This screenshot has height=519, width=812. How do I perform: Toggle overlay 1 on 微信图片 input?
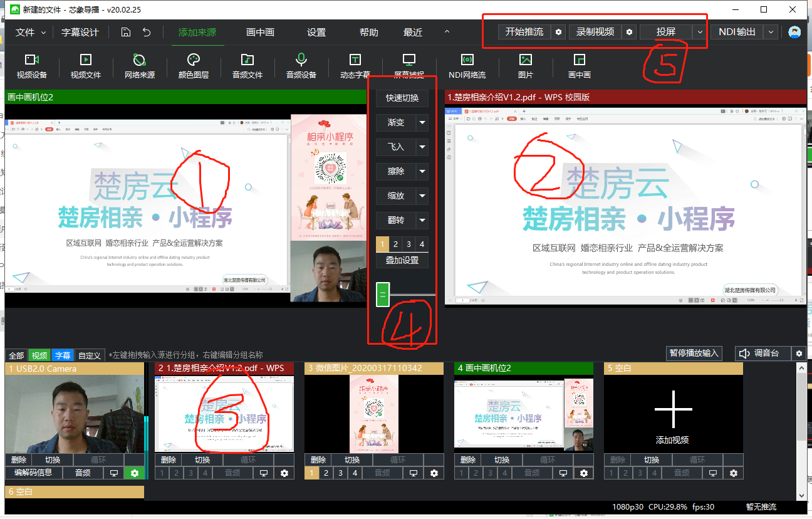pyautogui.click(x=312, y=473)
